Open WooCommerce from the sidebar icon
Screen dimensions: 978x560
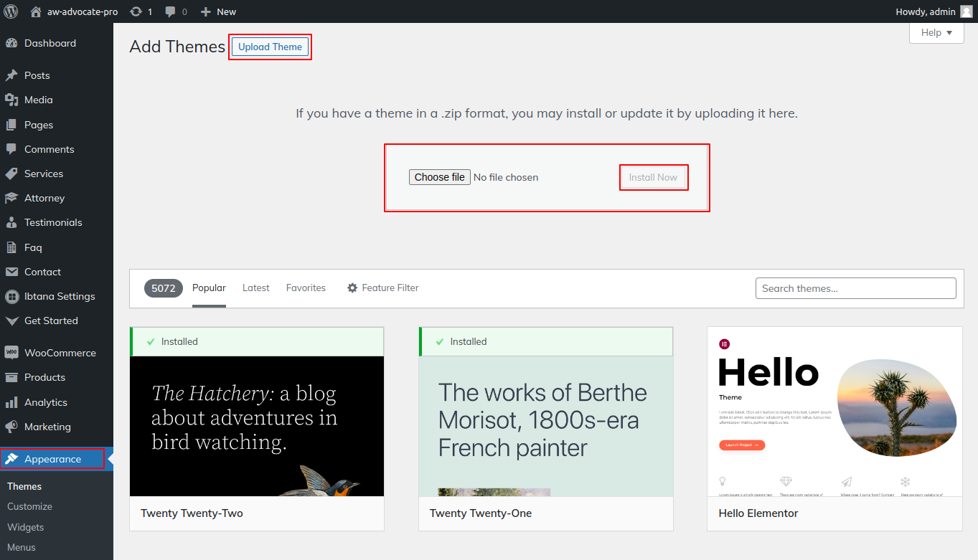point(11,353)
